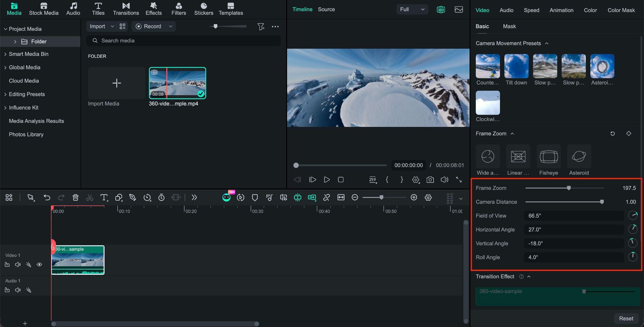Open the Transitions tab
Screen dimensions: 644x327
(126, 9)
